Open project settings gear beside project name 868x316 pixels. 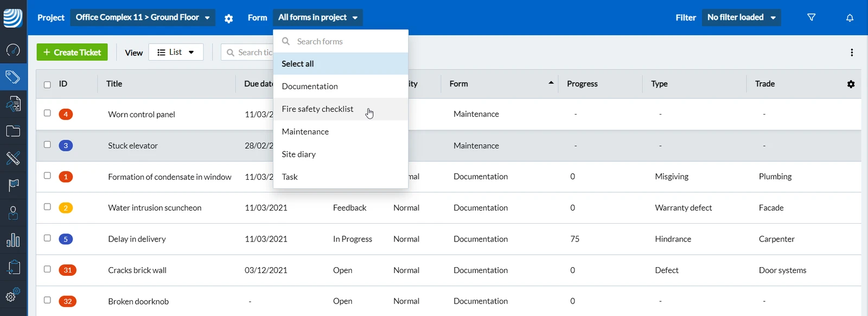click(x=228, y=18)
